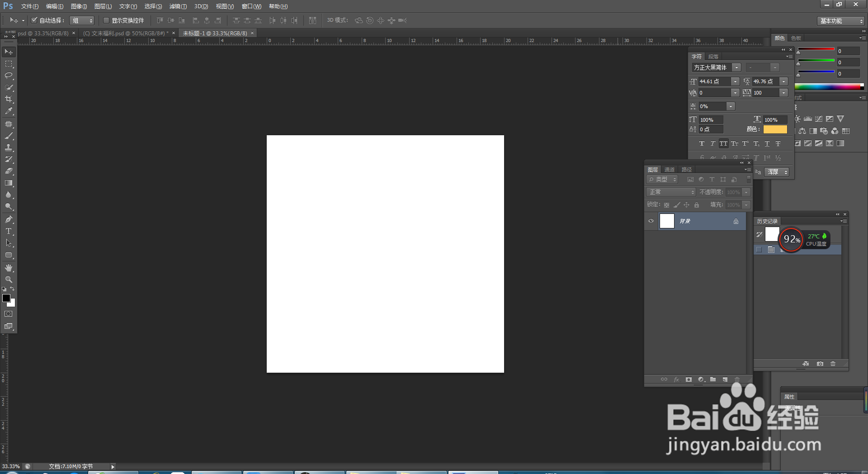Switch to the 段落 tab

tap(713, 57)
